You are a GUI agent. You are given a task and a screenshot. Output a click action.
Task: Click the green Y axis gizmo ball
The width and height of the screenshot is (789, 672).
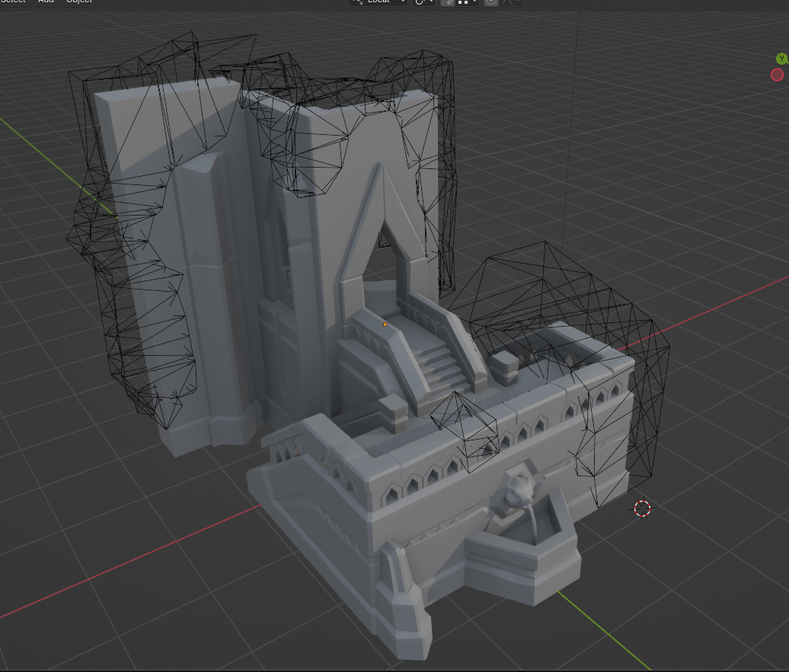[781, 59]
